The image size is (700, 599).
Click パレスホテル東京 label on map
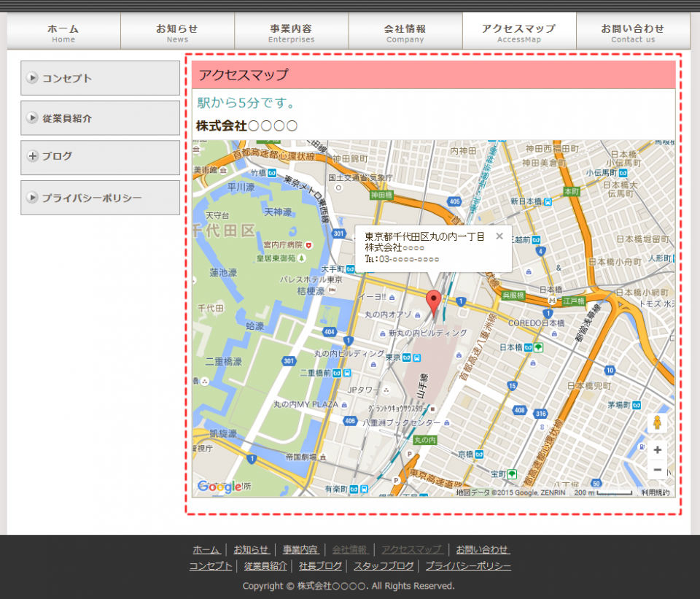(311, 279)
